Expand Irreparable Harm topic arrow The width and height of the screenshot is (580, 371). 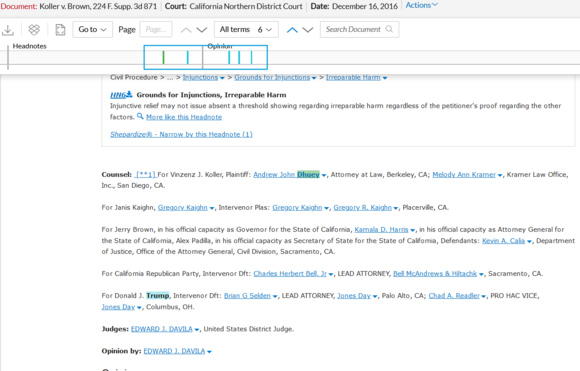pyautogui.click(x=385, y=78)
